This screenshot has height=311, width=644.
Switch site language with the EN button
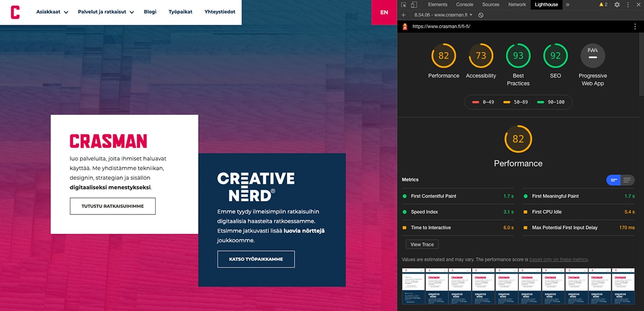384,12
